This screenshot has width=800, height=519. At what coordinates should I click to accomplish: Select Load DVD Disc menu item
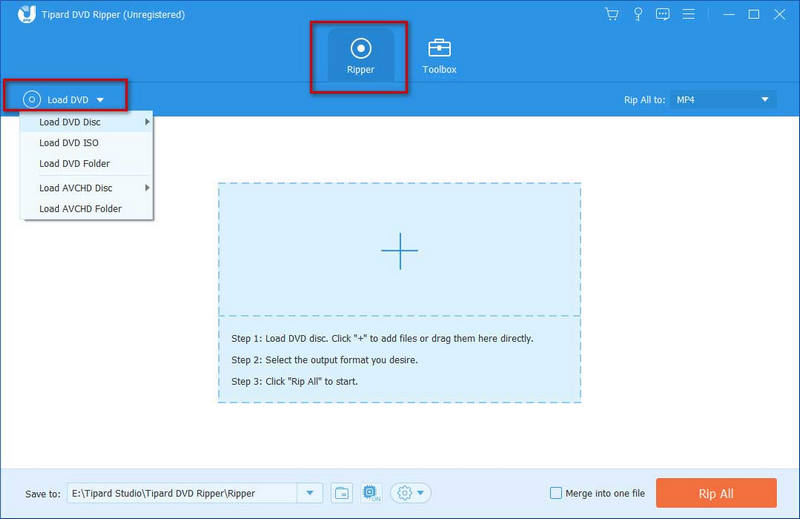point(86,122)
